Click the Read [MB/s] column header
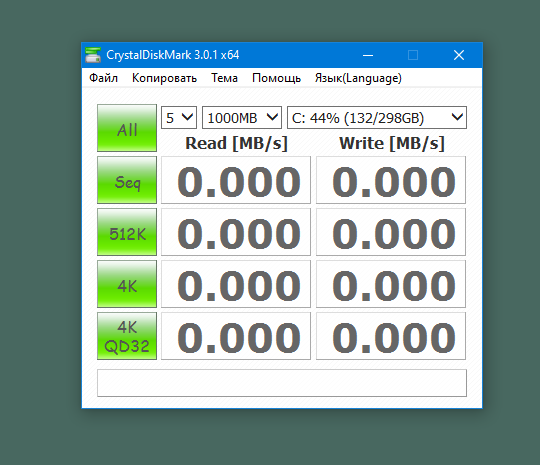 (236, 143)
